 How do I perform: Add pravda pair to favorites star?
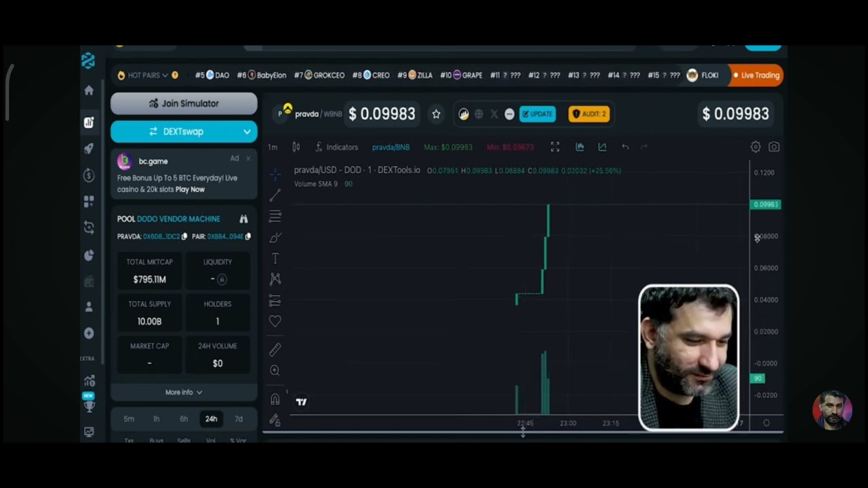click(436, 115)
